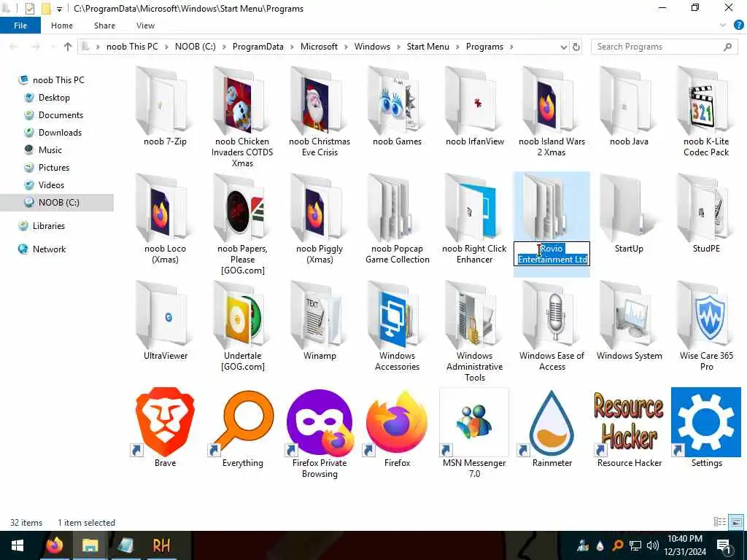Screen dimensions: 747x560
Task: Expand chevron after Windows in path
Action: click(398, 47)
